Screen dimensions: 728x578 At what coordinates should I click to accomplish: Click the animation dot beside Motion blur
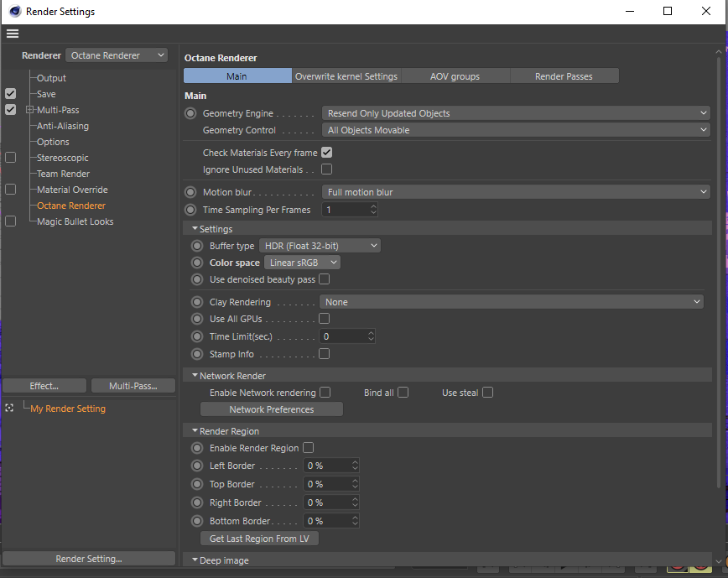[190, 192]
